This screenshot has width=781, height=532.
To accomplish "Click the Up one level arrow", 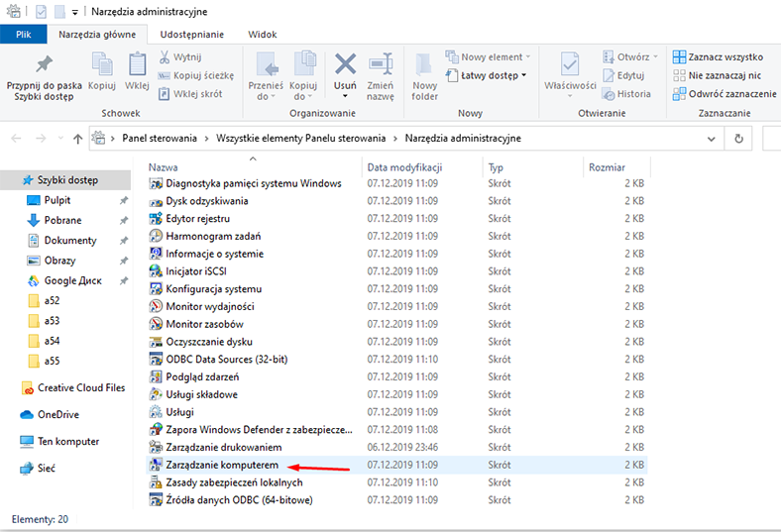I will [77, 139].
